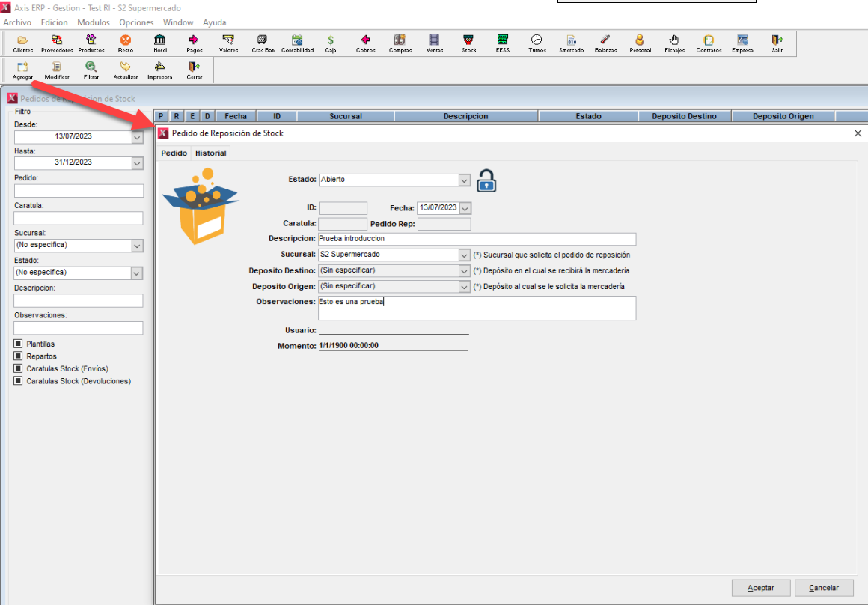868x605 pixels.
Task: Click the Cancelar button
Action: (823, 588)
